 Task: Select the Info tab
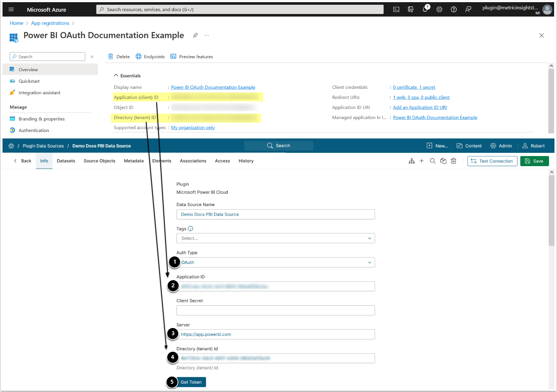(44, 161)
